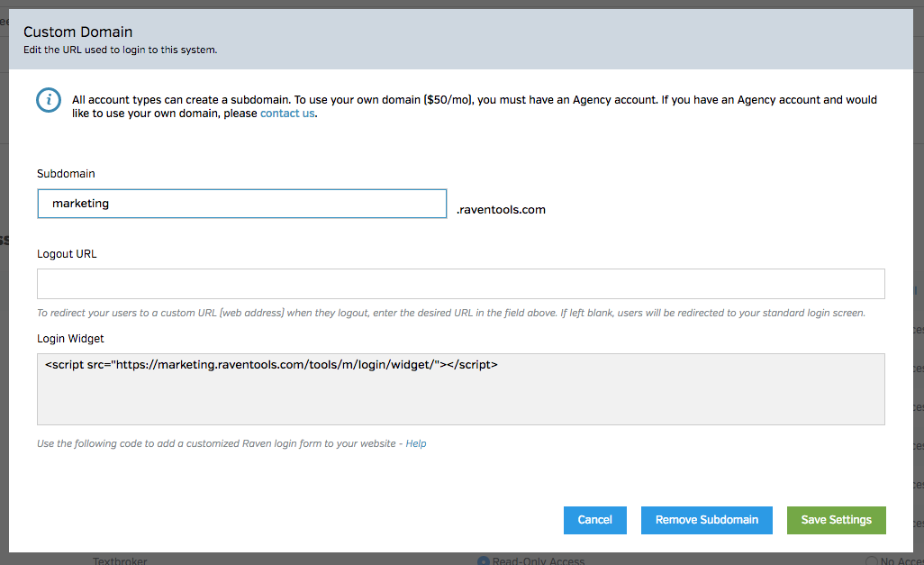Save changes with Save Settings button

click(836, 520)
